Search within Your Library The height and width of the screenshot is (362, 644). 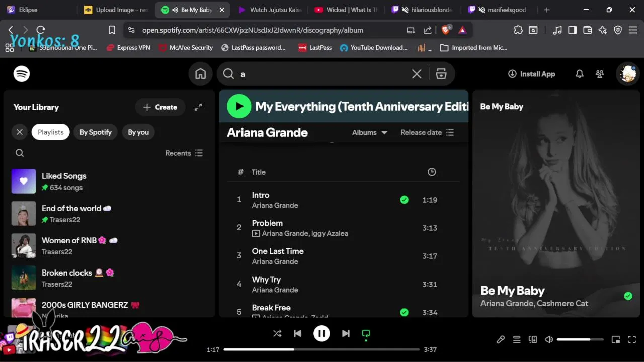click(20, 153)
